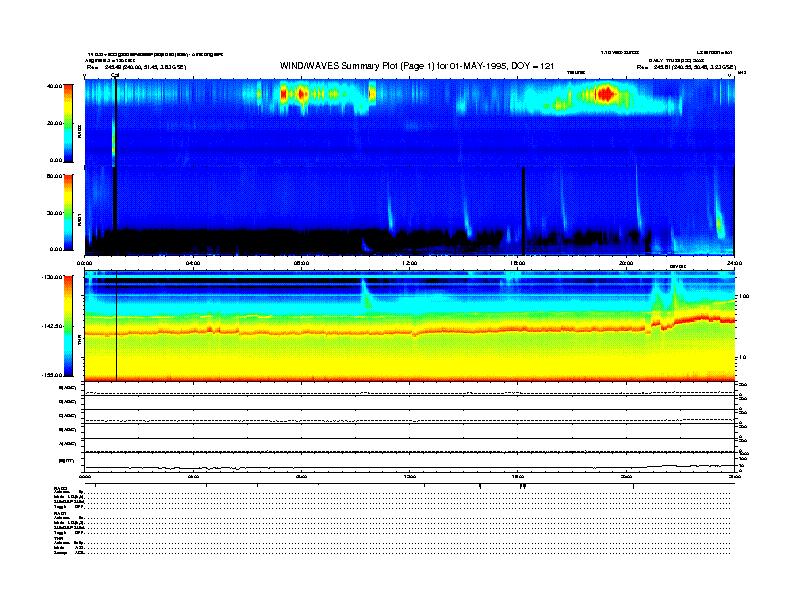Click the -130.00 label on TNR scale
This screenshot has width=792, height=612.
point(52,277)
